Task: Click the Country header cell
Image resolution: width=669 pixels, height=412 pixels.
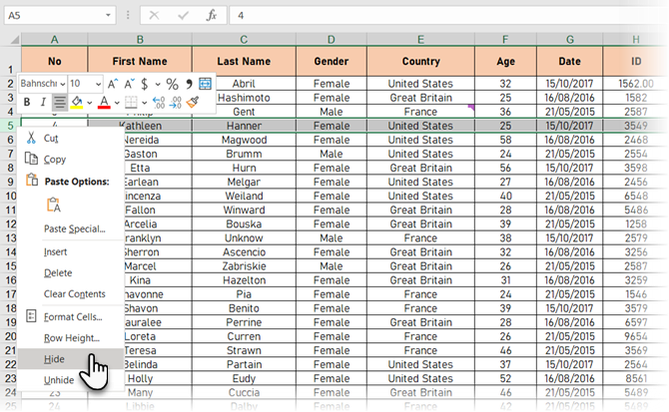Action: coord(421,61)
